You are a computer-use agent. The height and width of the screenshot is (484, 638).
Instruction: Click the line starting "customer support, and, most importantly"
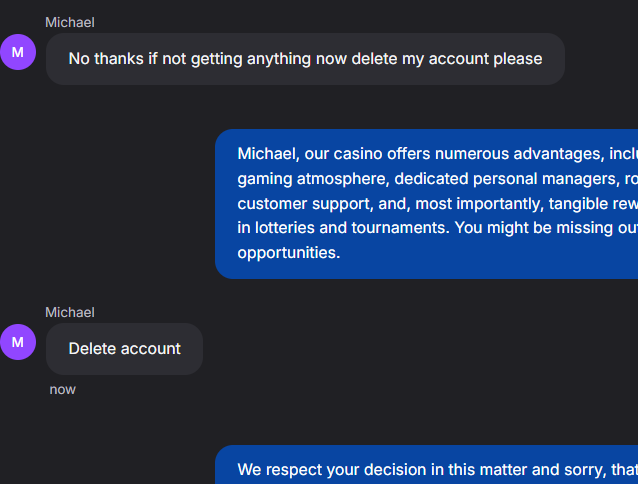pos(437,203)
